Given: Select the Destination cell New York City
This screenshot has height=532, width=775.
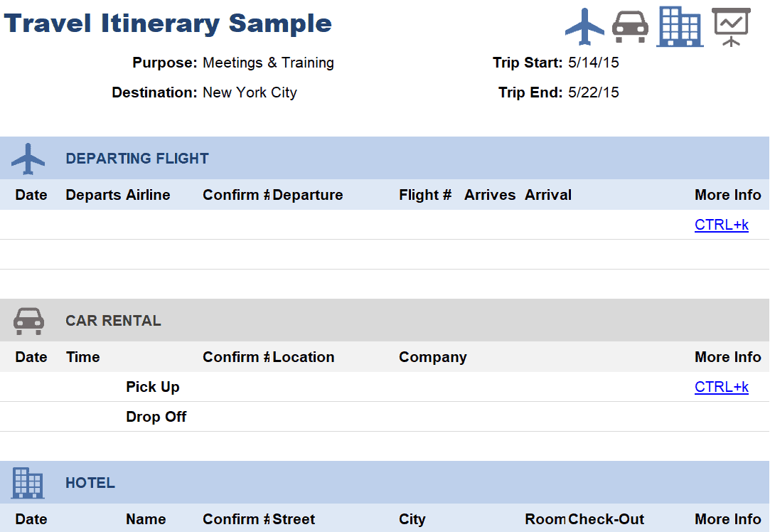Looking at the screenshot, I should tap(250, 92).
